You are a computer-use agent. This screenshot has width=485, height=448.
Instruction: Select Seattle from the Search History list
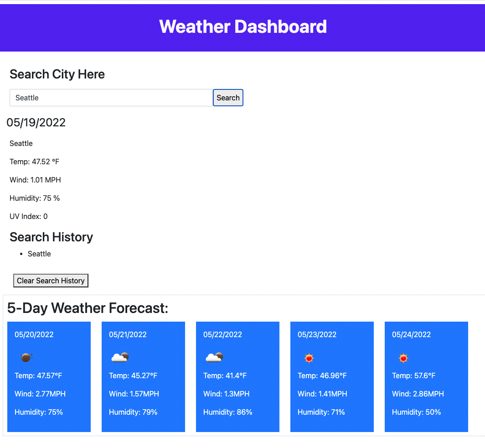coord(39,254)
